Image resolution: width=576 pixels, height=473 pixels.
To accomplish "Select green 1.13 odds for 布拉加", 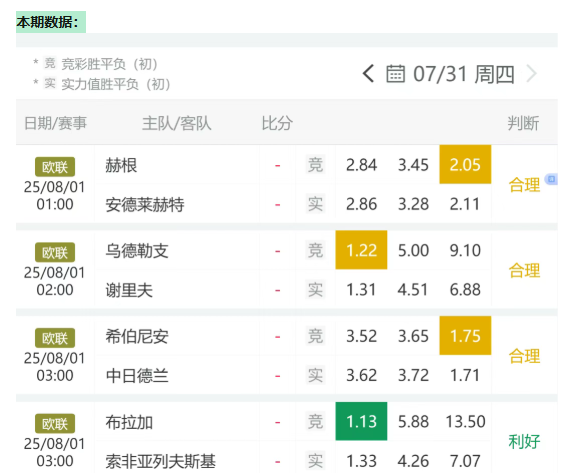I will 361,421.
